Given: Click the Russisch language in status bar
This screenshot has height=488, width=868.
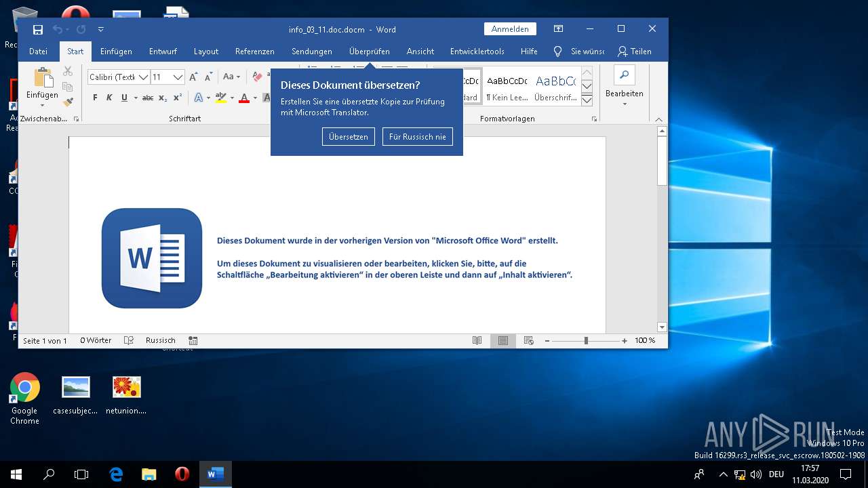Looking at the screenshot, I should tap(161, 340).
